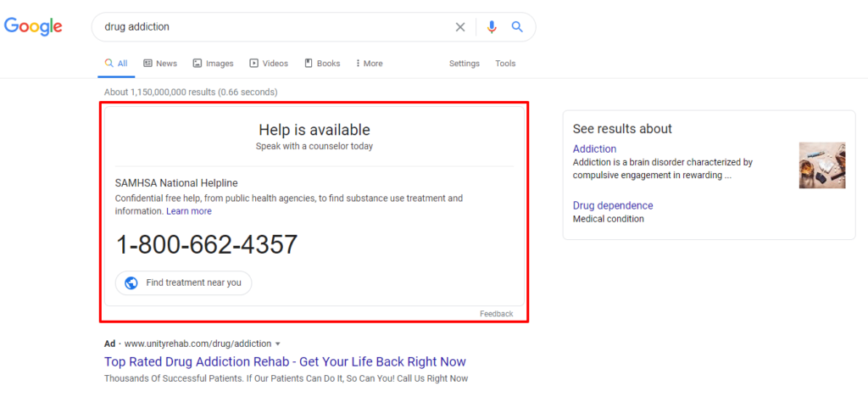Switch to the News tab

coord(160,64)
